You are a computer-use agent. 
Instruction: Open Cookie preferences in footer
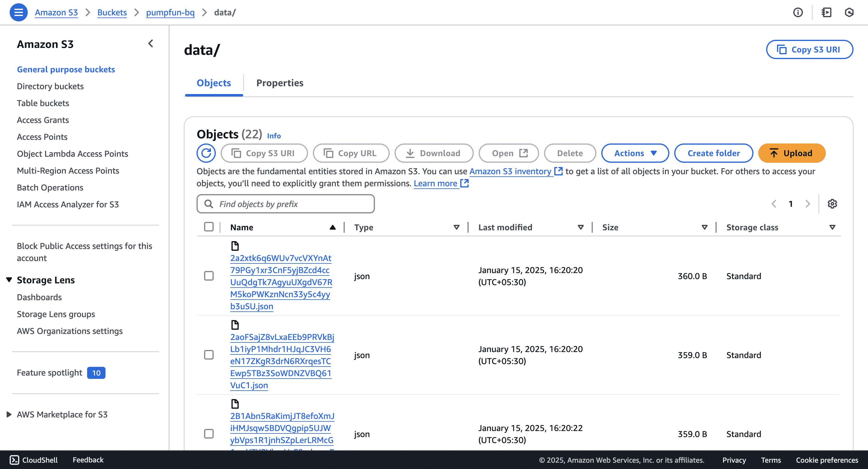pos(827,460)
